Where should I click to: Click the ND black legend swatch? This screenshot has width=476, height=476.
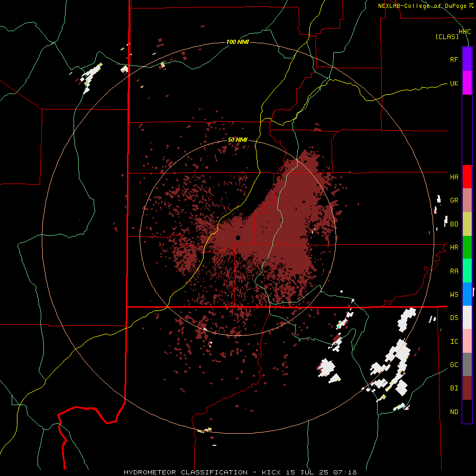click(467, 411)
